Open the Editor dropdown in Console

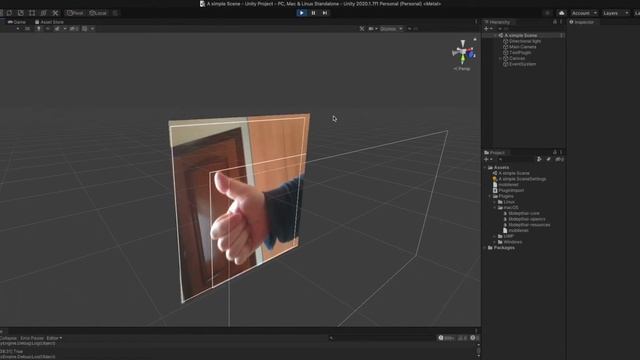click(54, 338)
